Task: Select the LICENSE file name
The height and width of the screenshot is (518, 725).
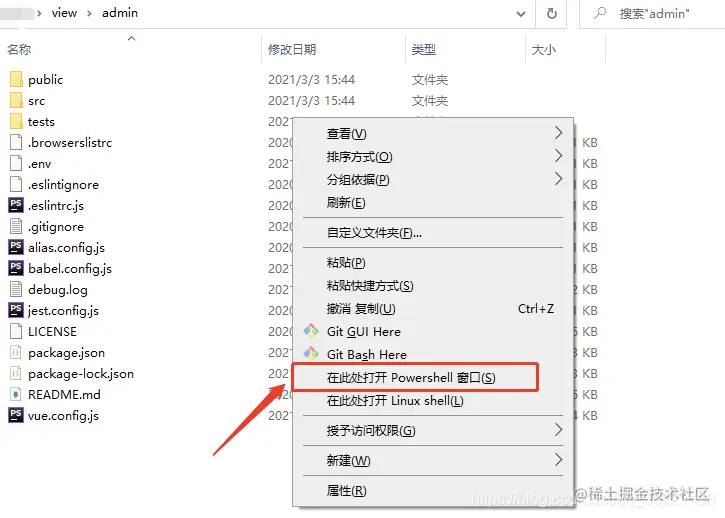Action: (52, 332)
